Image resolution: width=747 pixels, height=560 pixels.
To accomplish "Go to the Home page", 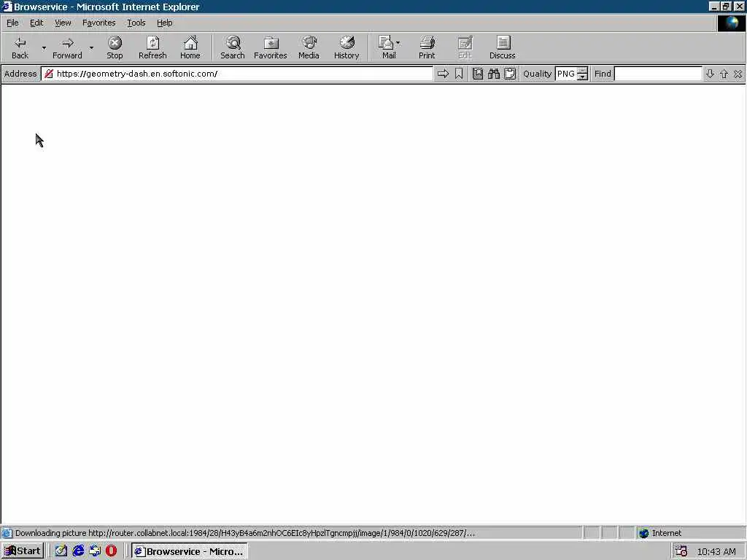I will pyautogui.click(x=190, y=47).
